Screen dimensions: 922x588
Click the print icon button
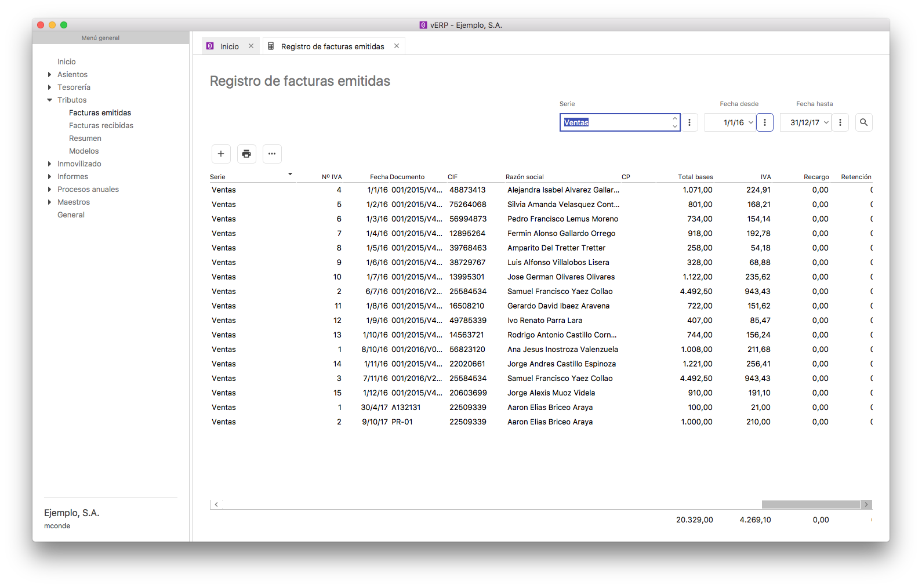(x=246, y=154)
